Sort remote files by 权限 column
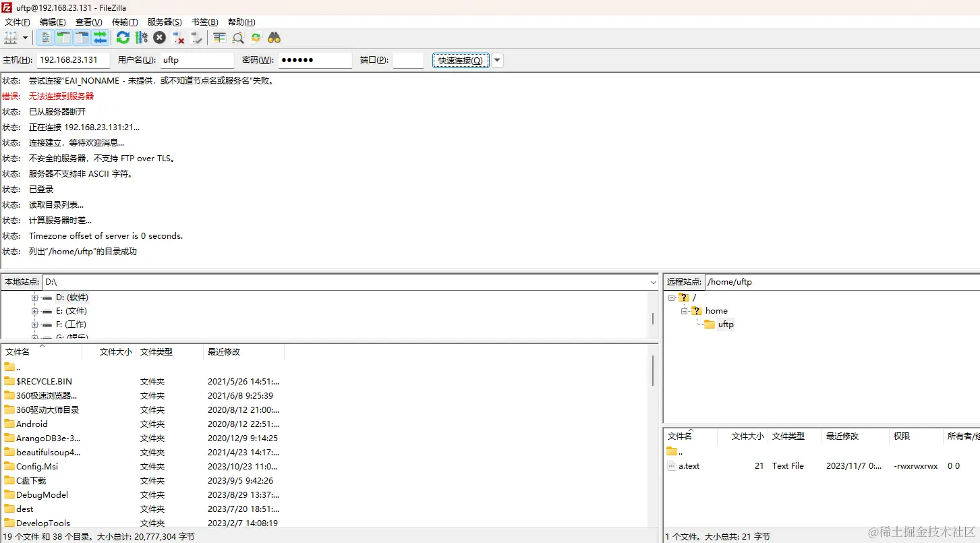 point(916,436)
